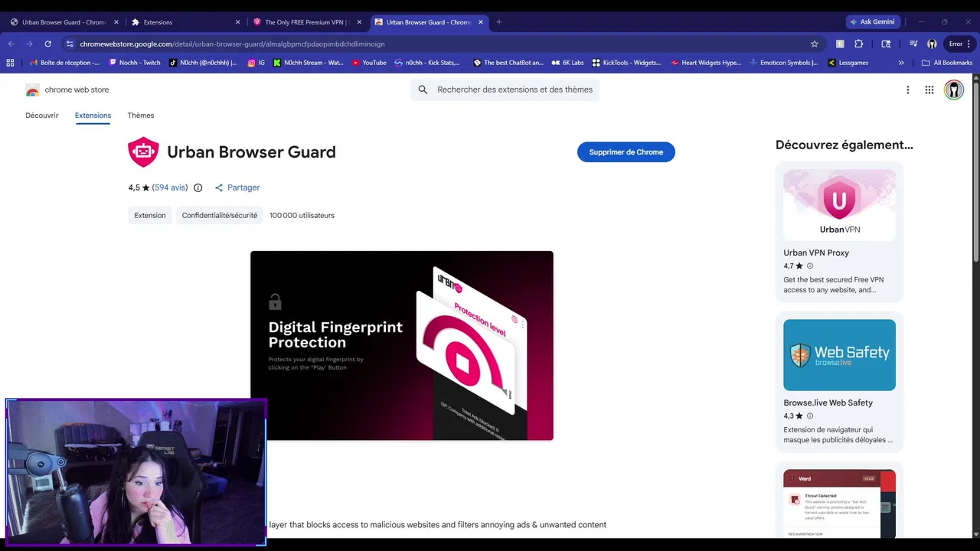Open the Extensions puzzle-piece menu
This screenshot has height=551, width=980.
pos(858,44)
